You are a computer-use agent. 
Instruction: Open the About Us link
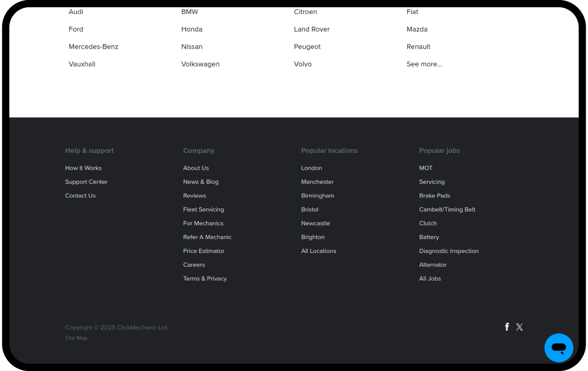pyautogui.click(x=196, y=168)
